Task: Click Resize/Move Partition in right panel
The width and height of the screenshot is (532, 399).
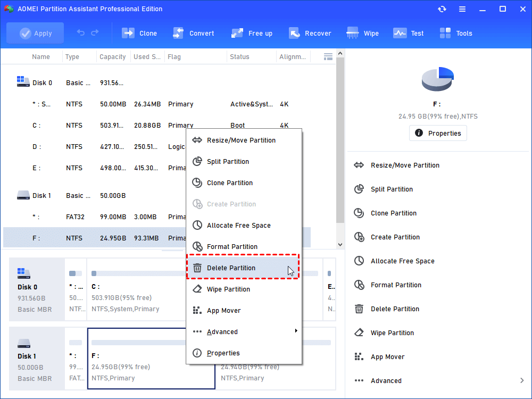Action: click(x=438, y=165)
